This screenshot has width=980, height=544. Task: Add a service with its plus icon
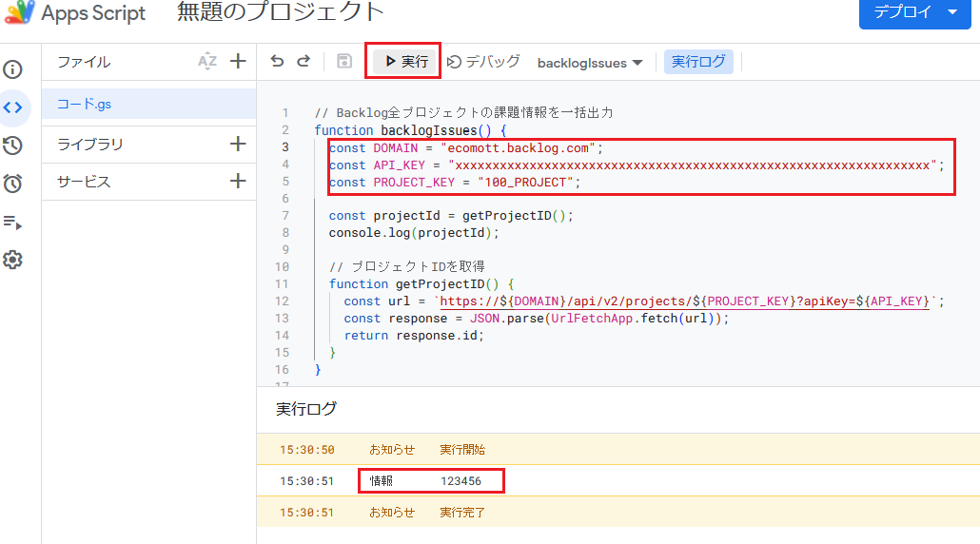238,181
